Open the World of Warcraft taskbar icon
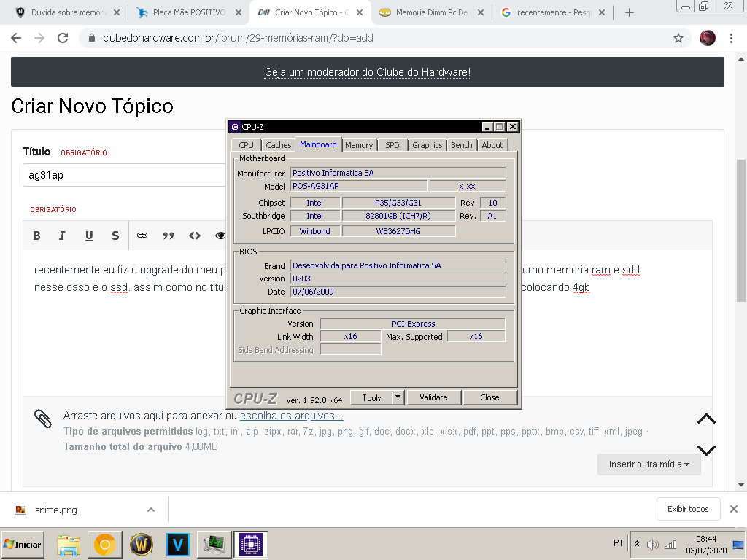Screen dimensions: 747x560 click(x=141, y=545)
